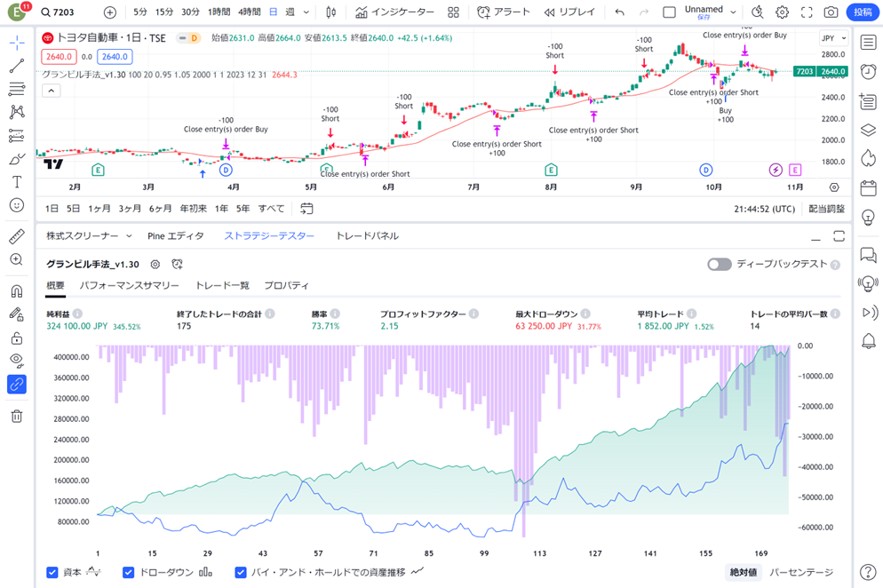Open the トレード一覧 tab
883x588 pixels.
coord(222,285)
